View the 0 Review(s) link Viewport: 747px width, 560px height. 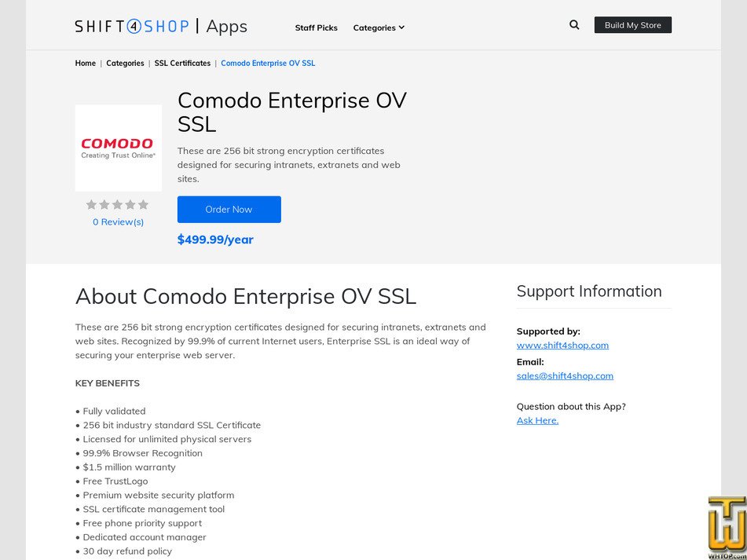click(x=118, y=221)
